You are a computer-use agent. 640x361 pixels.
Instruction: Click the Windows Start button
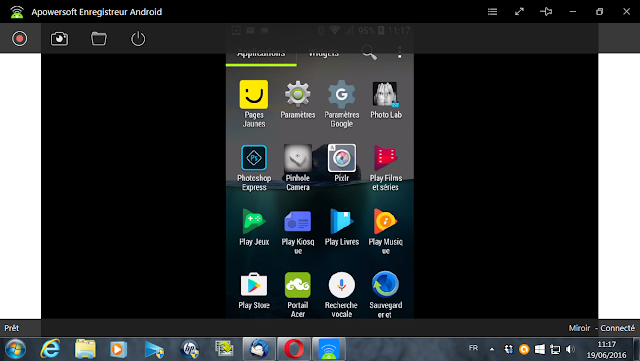[16, 350]
